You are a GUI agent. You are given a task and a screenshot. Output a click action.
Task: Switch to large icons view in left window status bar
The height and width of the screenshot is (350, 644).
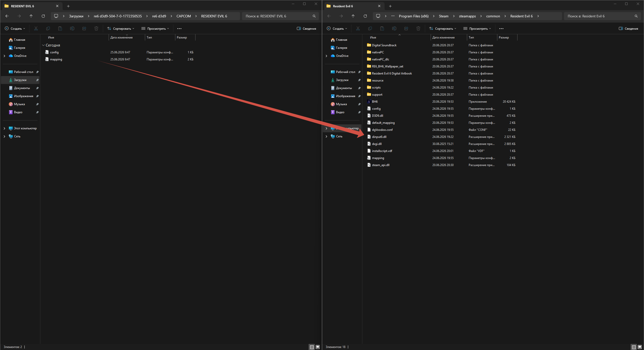(318, 347)
